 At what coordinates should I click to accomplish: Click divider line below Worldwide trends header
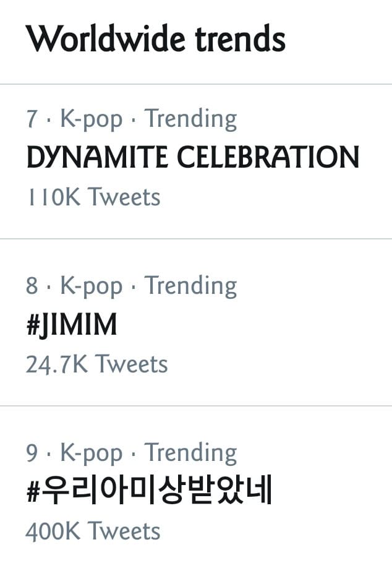(196, 84)
